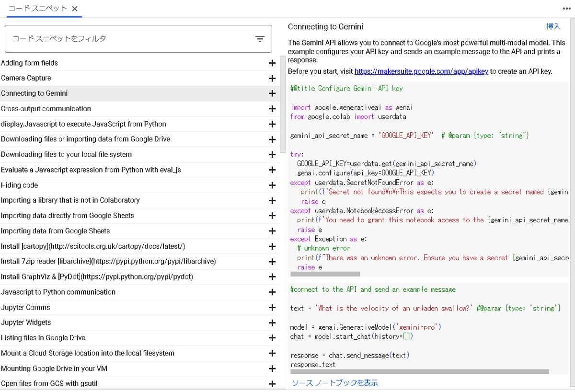This screenshot has height=392, width=575.
Task: Open the three-dot more options menu
Action: (567, 9)
